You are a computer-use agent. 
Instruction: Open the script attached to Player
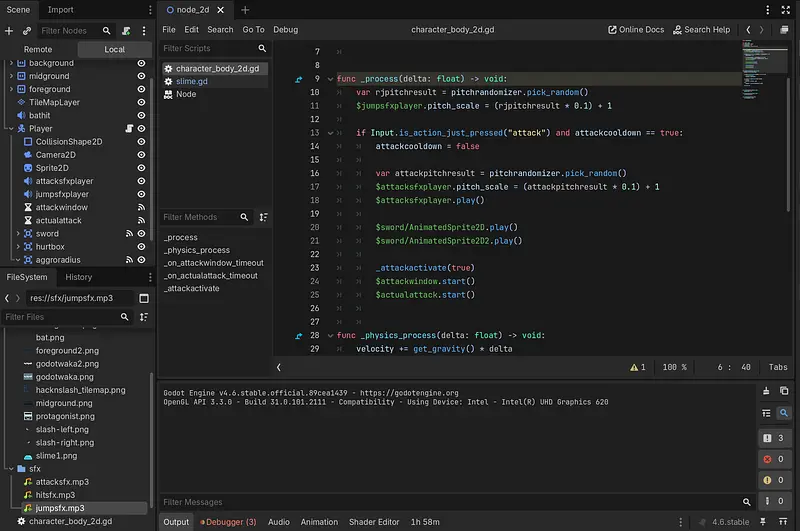128,129
